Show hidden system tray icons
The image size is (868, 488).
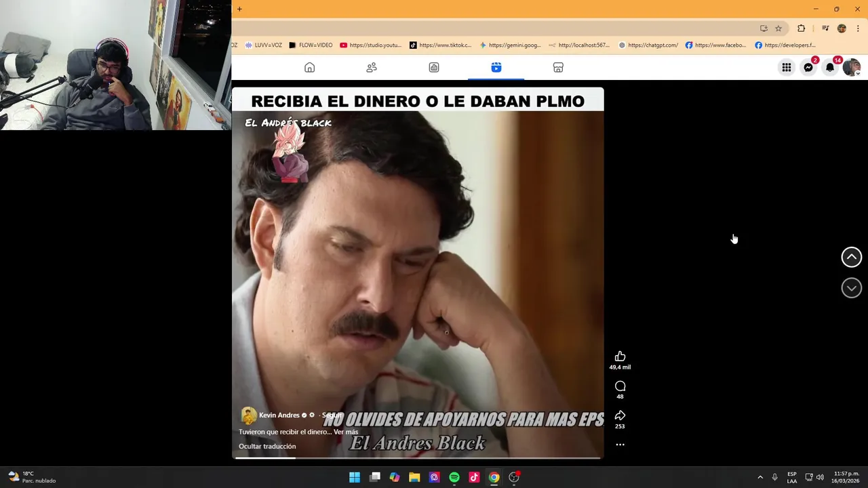coord(760,477)
